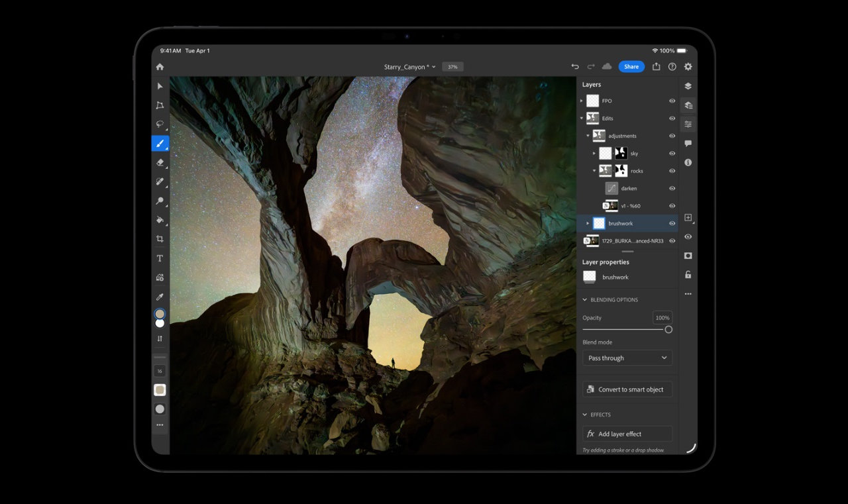Tap the Add new layer plus icon
Screen dimensions: 848x504
click(688, 217)
